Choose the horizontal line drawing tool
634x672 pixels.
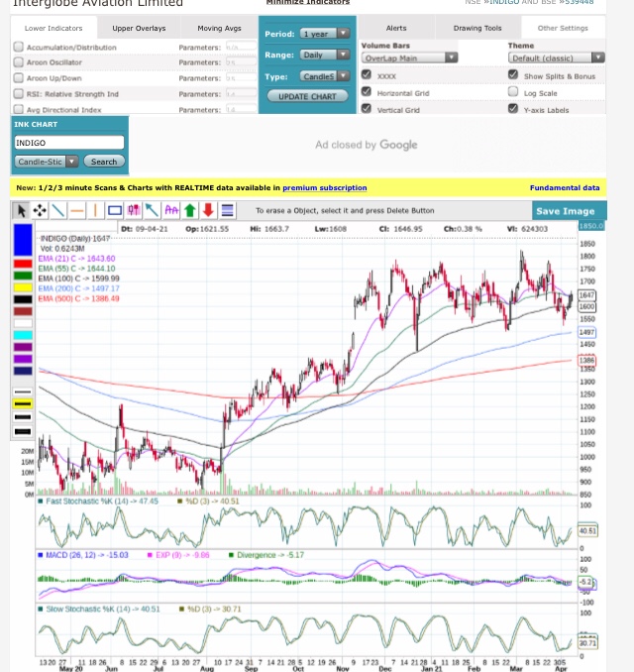click(x=76, y=210)
